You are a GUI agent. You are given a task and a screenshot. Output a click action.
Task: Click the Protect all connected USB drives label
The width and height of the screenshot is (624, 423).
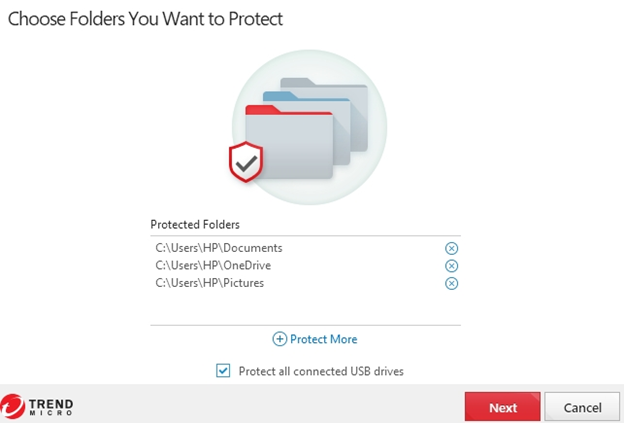pyautogui.click(x=321, y=371)
